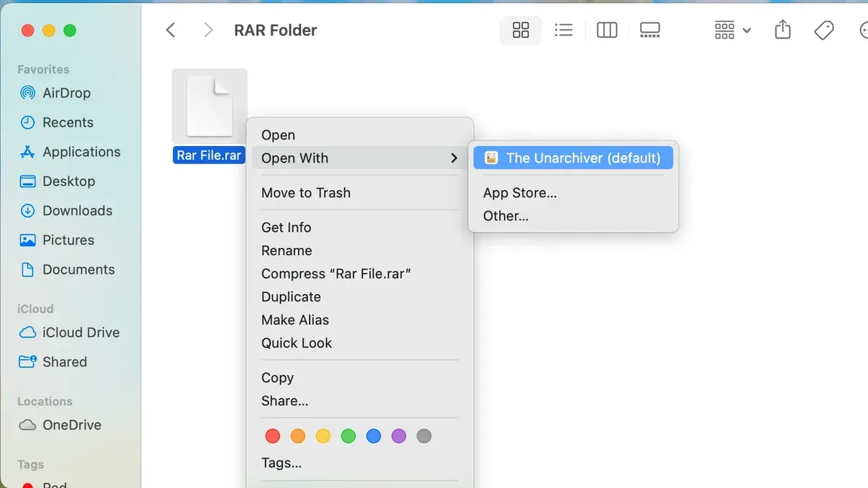Expand the Open With submenu arrow

click(454, 158)
